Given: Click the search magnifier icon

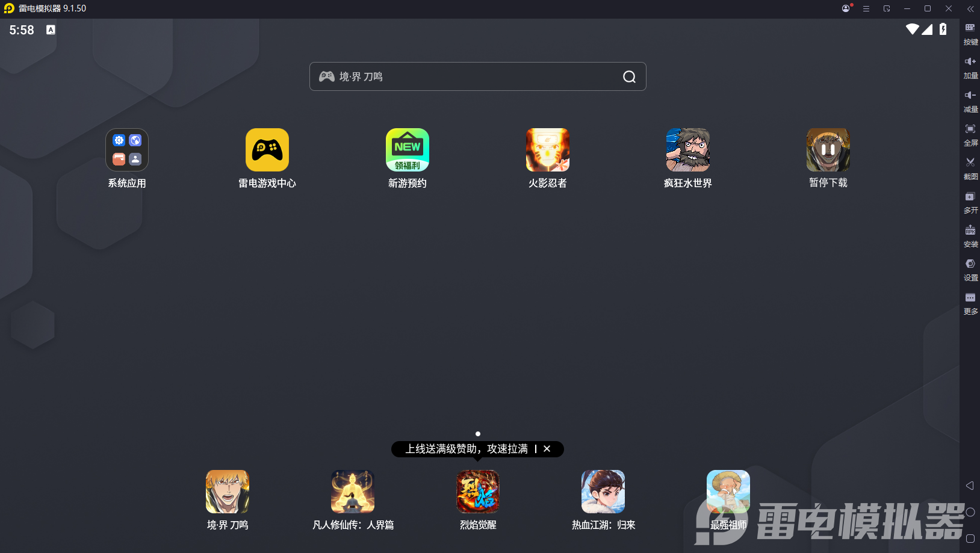Looking at the screenshot, I should click(x=629, y=76).
